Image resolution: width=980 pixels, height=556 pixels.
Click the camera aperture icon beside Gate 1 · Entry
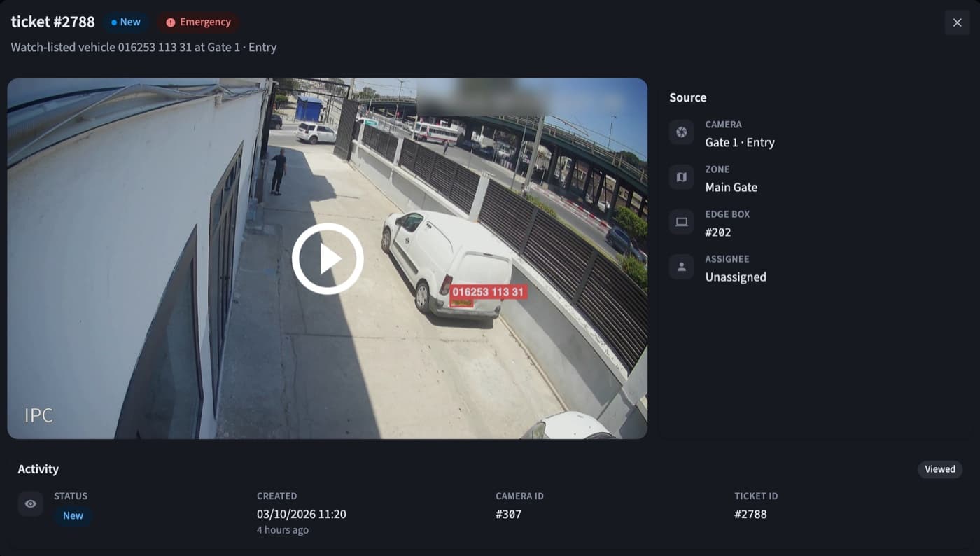click(x=681, y=132)
